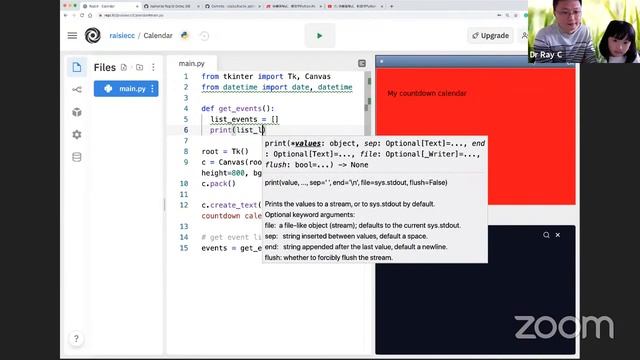Click the Upgrade button
640x360 pixels.
click(x=491, y=36)
